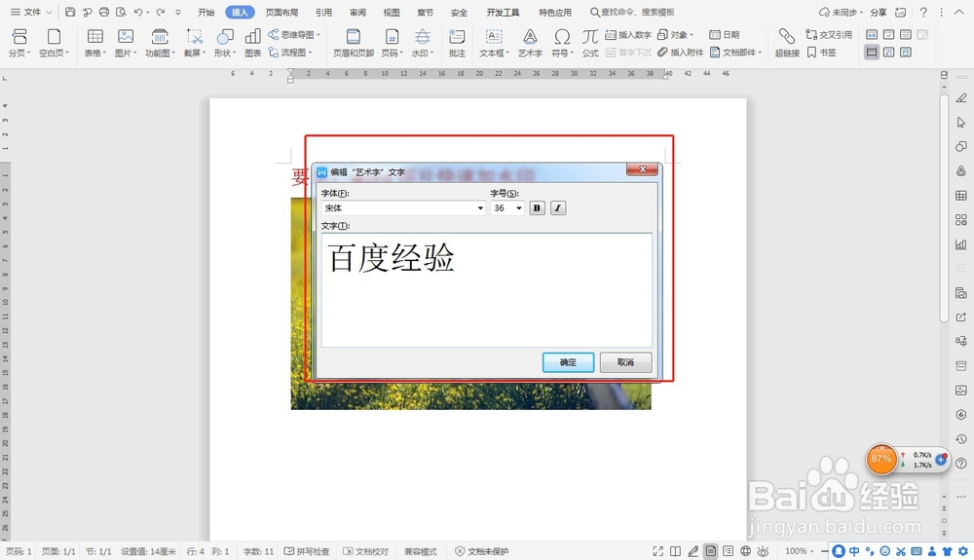Confirm the word art with 确定

coord(568,362)
